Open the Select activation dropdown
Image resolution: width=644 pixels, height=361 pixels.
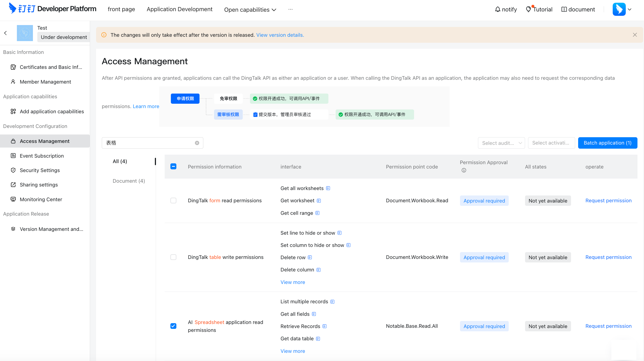551,143
